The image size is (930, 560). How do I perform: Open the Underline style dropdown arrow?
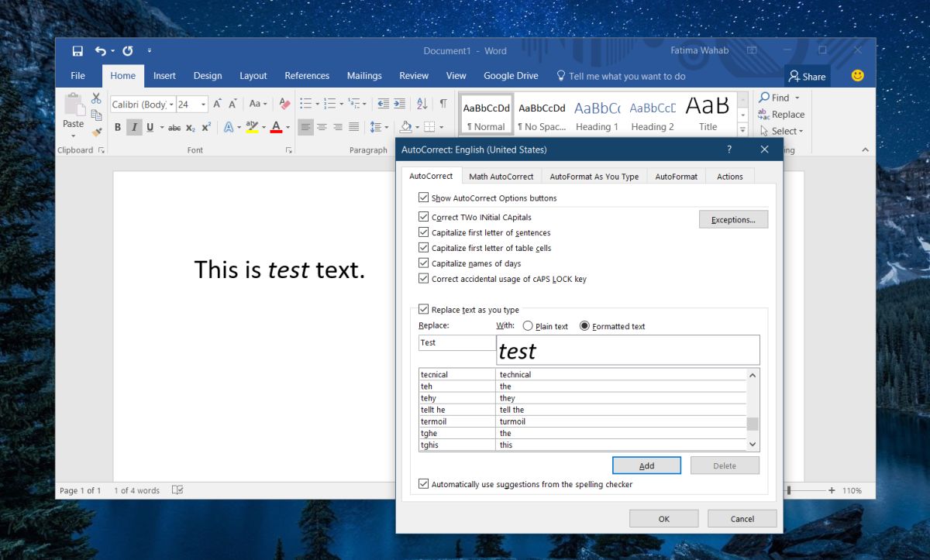tap(162, 125)
